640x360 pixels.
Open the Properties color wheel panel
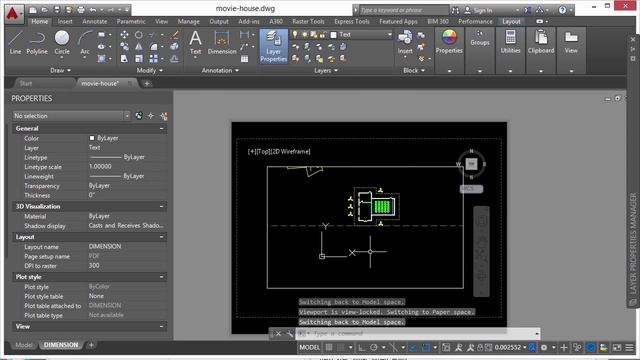click(449, 42)
